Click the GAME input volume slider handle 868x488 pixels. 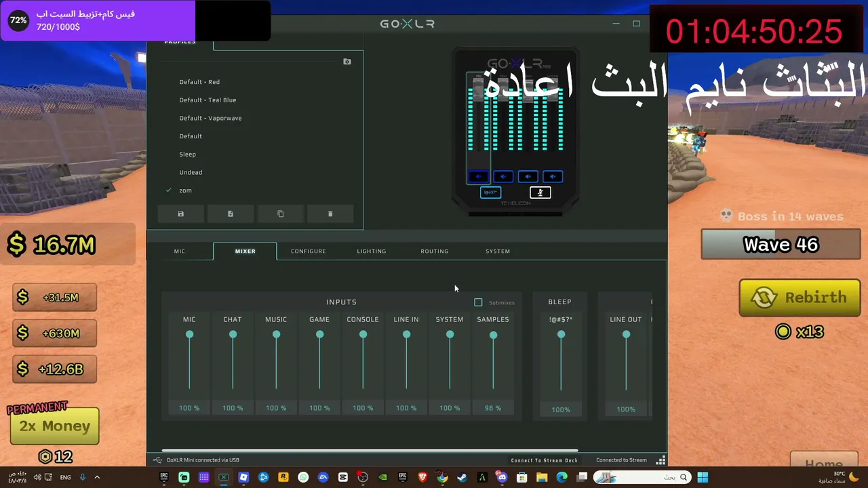[319, 334]
